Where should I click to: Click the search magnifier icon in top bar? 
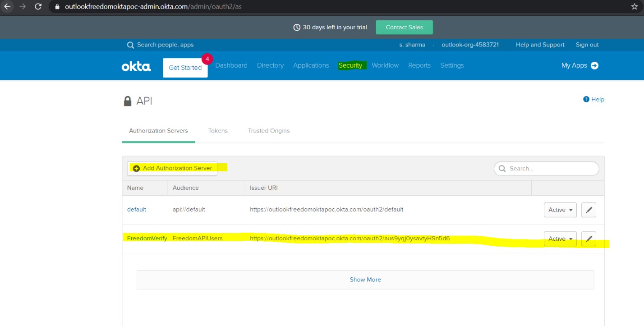click(130, 45)
